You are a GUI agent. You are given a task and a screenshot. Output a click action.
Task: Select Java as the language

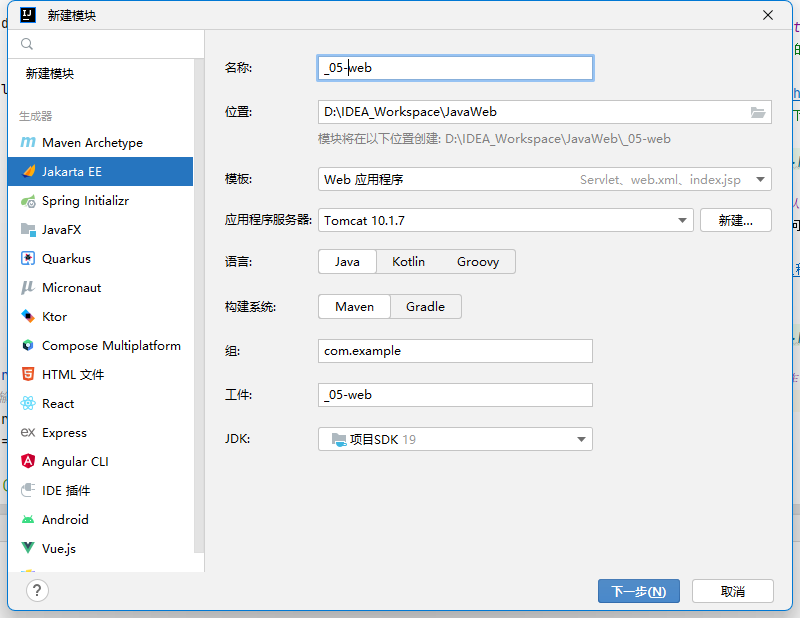click(347, 262)
